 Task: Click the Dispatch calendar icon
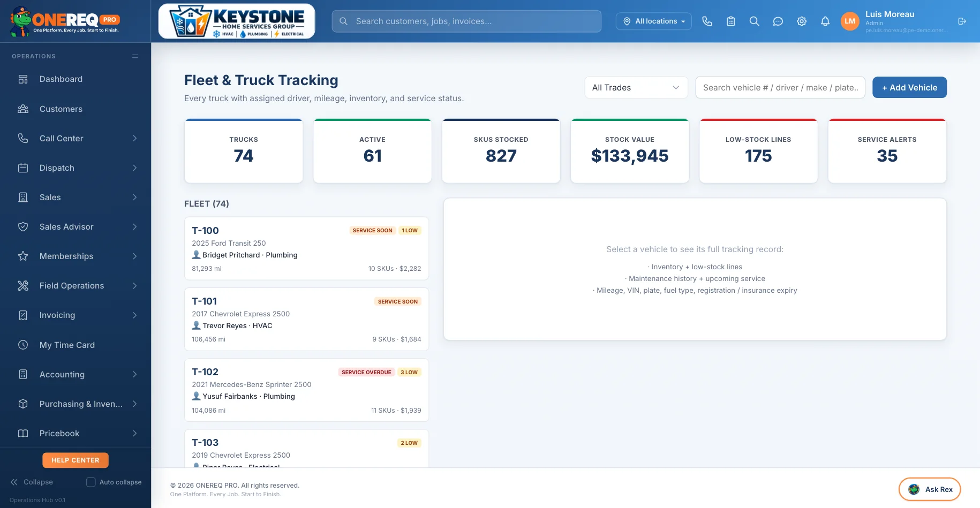coord(23,168)
